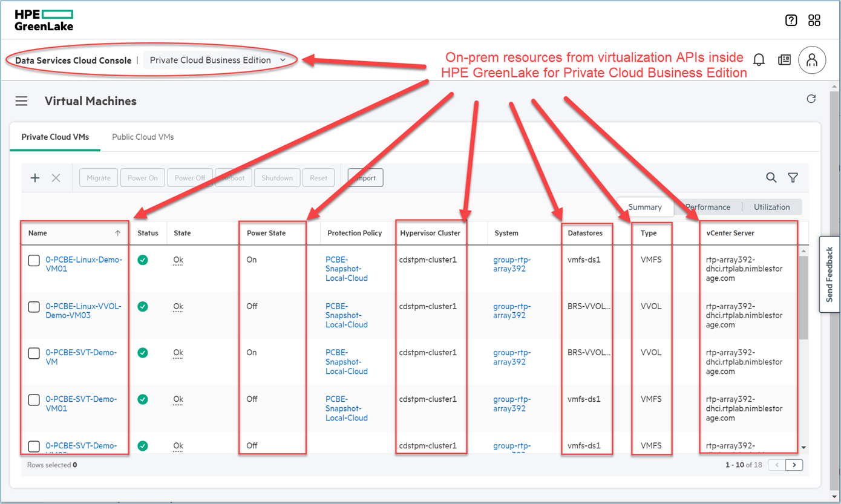
Task: Click the Migrate button
Action: click(99, 178)
